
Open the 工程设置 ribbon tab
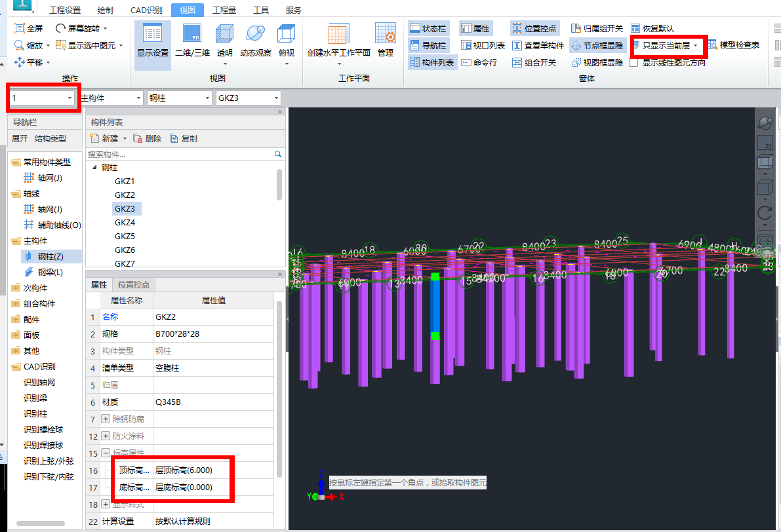click(65, 10)
